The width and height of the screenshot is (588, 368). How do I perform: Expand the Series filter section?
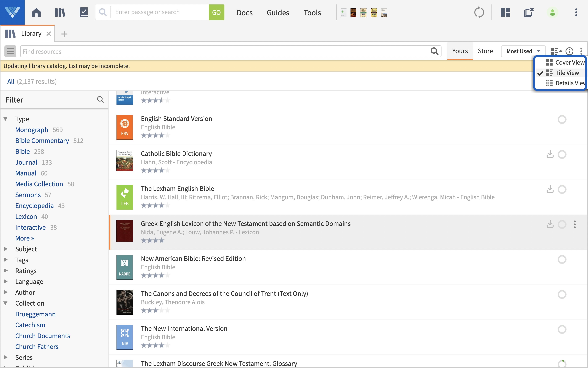[x=5, y=357]
